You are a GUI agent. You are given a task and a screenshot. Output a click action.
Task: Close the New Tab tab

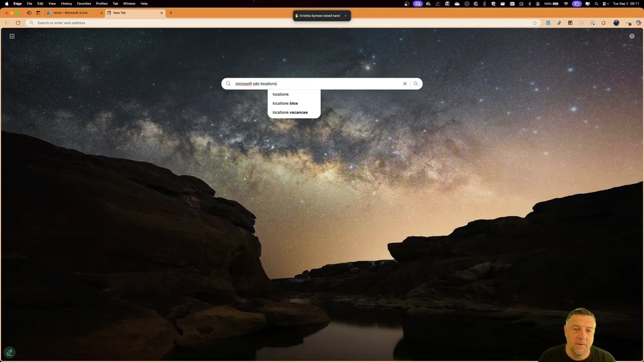(x=162, y=13)
